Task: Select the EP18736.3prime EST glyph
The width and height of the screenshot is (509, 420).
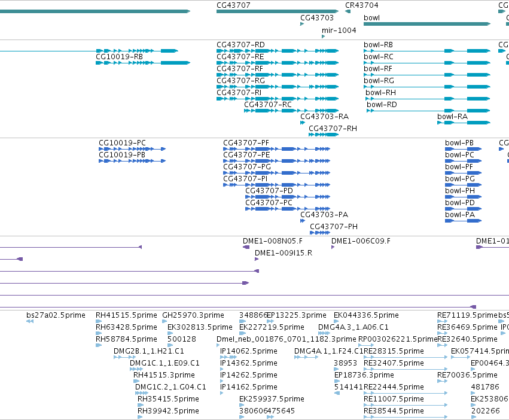Action: tap(337, 381)
